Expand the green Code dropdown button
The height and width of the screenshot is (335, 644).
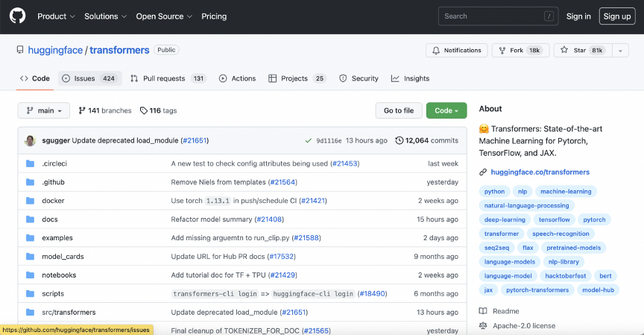point(446,110)
